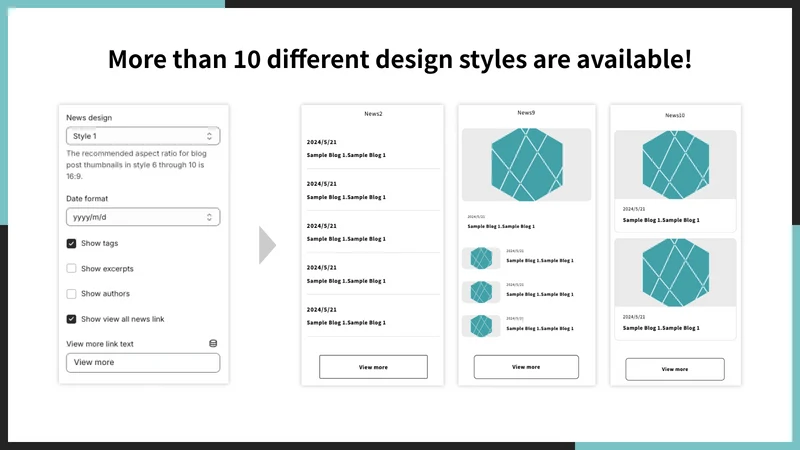Uncheck Show view all news link
800x450 pixels.
(71, 319)
